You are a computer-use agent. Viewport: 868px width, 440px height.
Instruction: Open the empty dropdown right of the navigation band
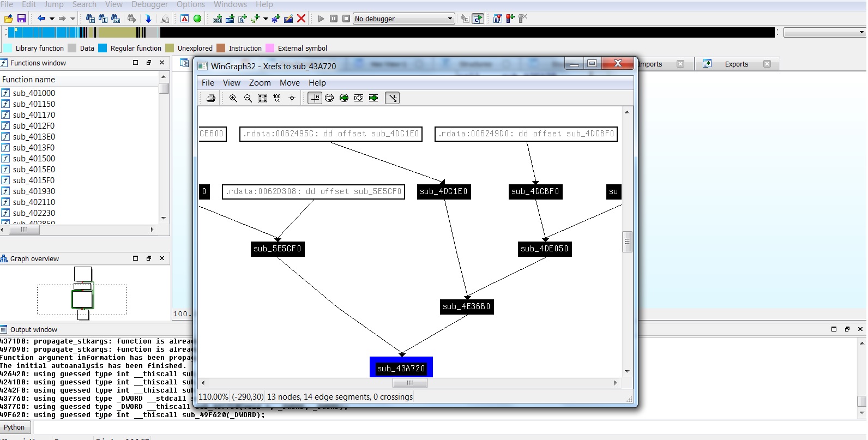pyautogui.click(x=861, y=33)
